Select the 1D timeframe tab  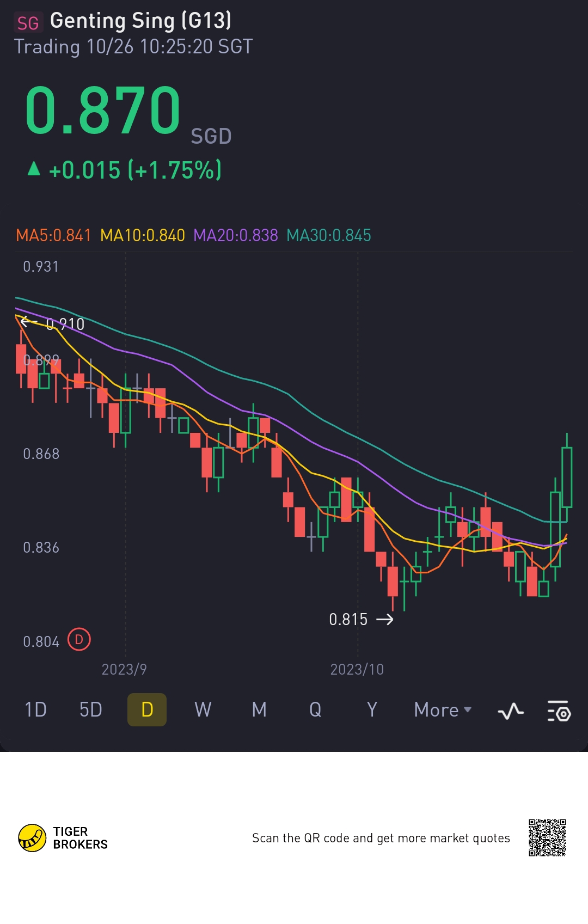tap(36, 709)
